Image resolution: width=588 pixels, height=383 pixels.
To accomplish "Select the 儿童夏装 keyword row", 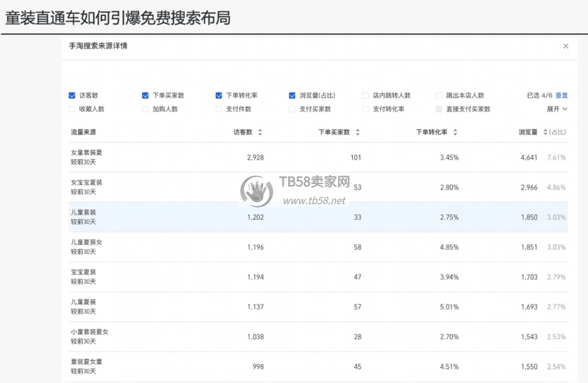I will point(318,307).
